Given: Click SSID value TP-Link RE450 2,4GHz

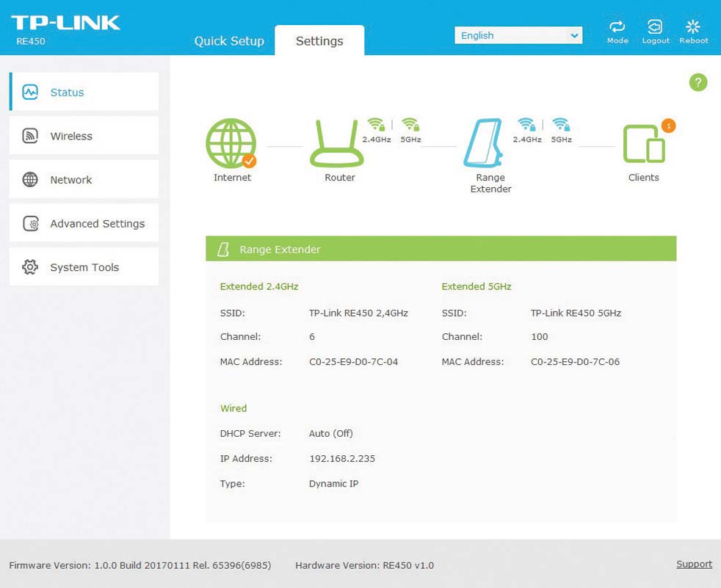Looking at the screenshot, I should point(358,313).
